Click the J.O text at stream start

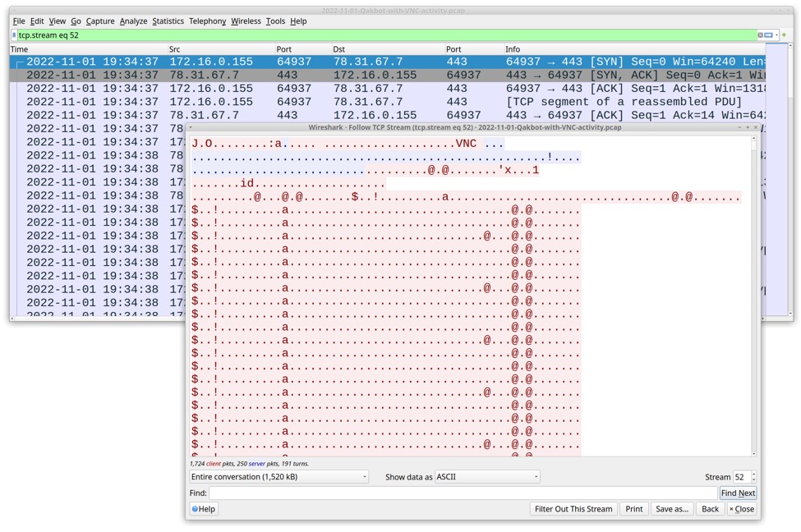(x=202, y=144)
